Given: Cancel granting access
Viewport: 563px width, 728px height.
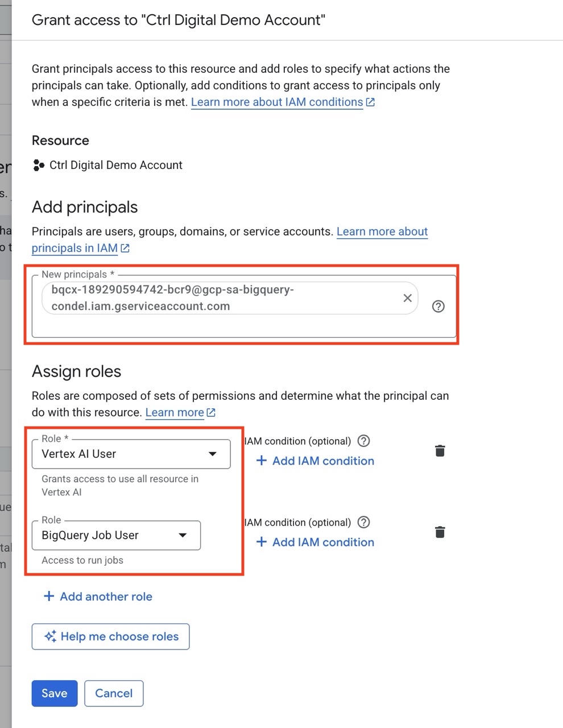Looking at the screenshot, I should (x=114, y=693).
